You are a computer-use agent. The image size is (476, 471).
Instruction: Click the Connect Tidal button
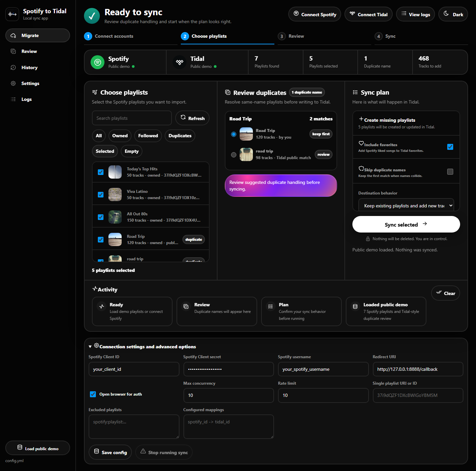pyautogui.click(x=369, y=14)
